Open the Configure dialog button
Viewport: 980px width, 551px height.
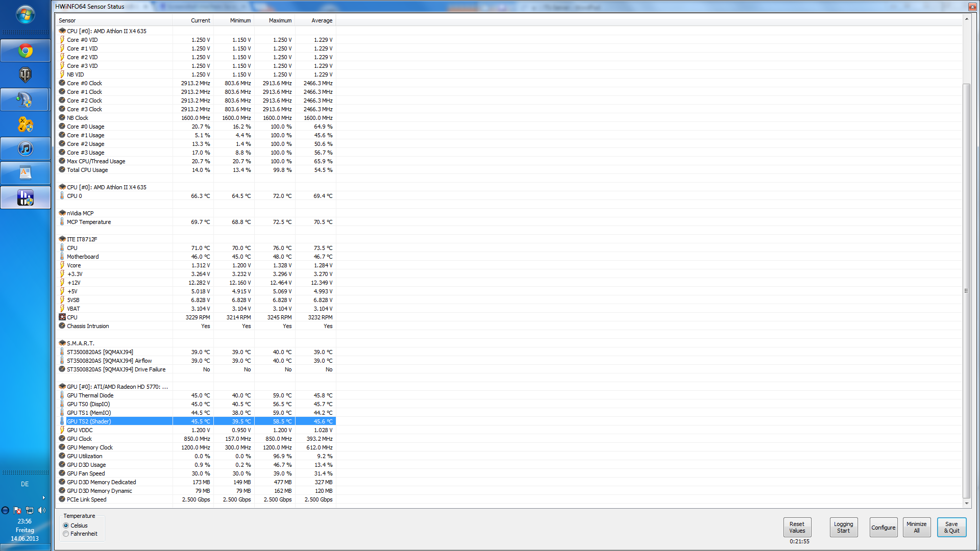[x=883, y=528]
